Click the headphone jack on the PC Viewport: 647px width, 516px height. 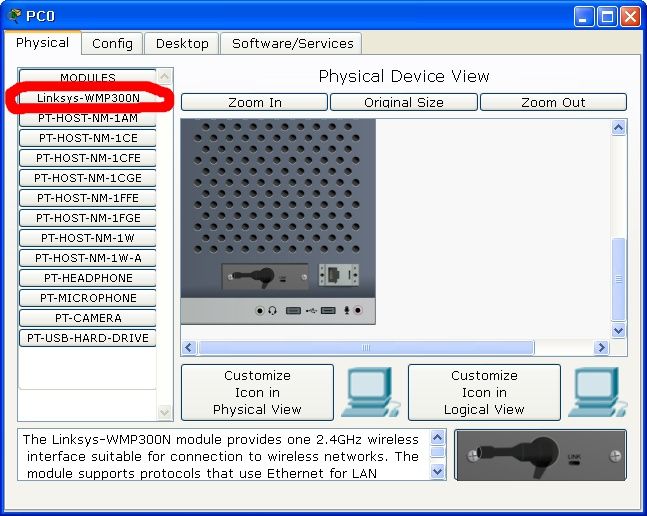(260, 311)
